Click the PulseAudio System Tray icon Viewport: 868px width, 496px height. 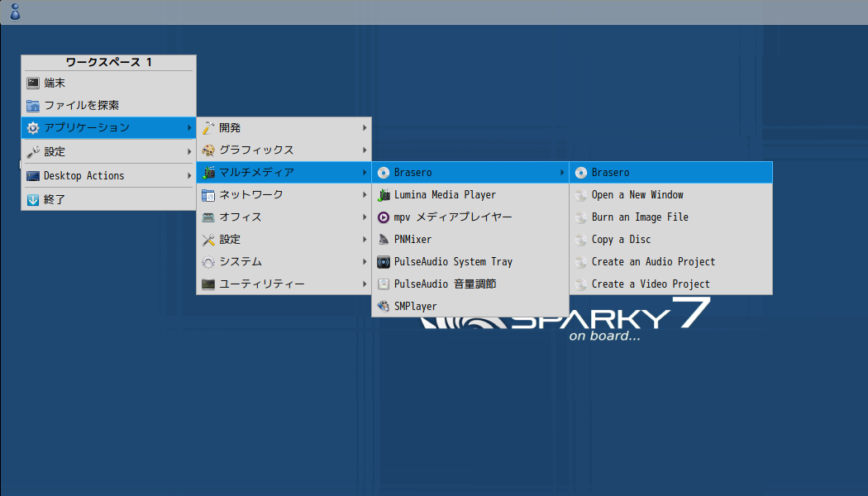pos(383,262)
